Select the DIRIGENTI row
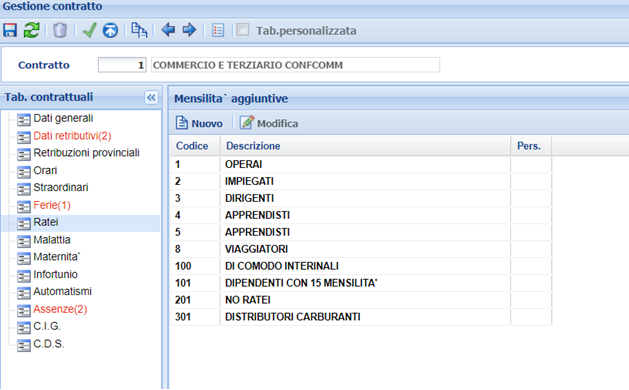This screenshot has width=629, height=390. tap(361, 198)
